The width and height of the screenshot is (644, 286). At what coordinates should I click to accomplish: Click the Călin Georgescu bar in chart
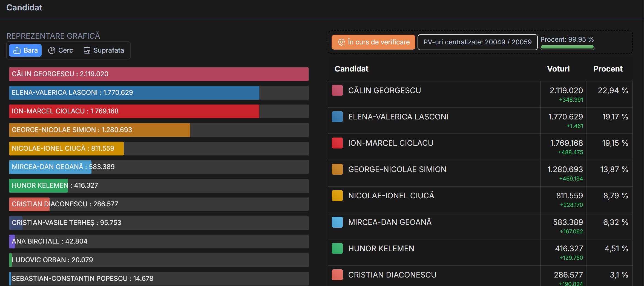pyautogui.click(x=159, y=74)
